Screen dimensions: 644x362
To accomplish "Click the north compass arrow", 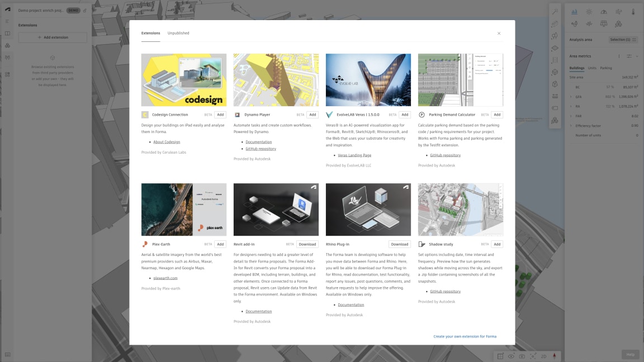I will (x=554, y=356).
